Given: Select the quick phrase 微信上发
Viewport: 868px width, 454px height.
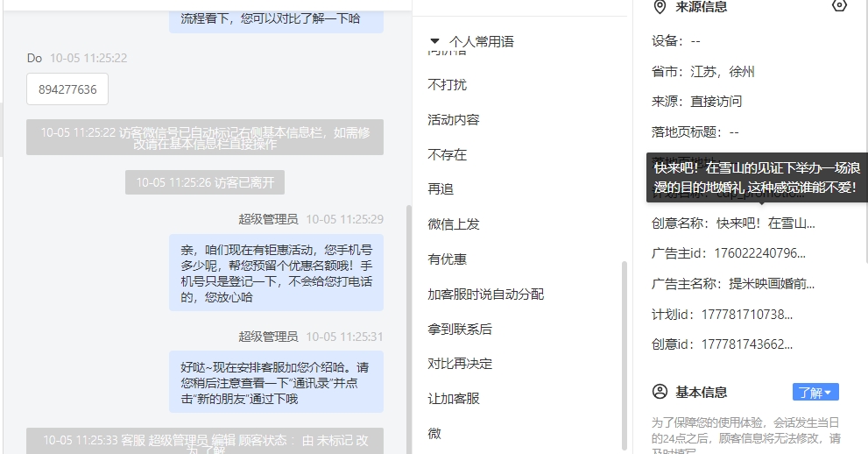Looking at the screenshot, I should 454,224.
